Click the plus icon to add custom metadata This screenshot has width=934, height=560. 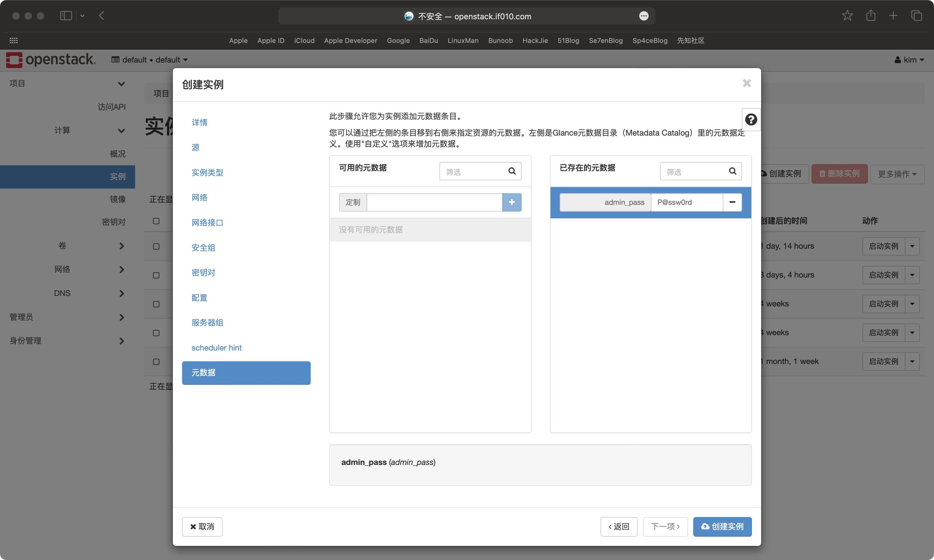(x=512, y=202)
